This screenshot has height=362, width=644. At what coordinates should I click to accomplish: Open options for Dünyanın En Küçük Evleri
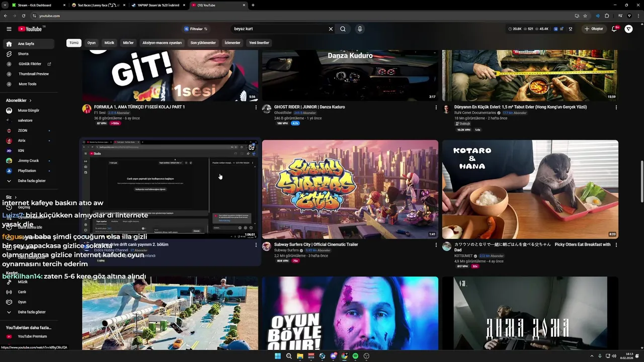click(616, 107)
